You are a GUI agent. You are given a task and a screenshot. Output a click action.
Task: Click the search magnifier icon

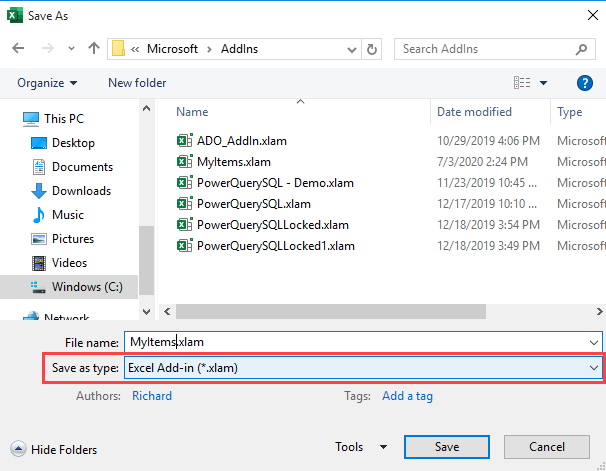pyautogui.click(x=586, y=49)
